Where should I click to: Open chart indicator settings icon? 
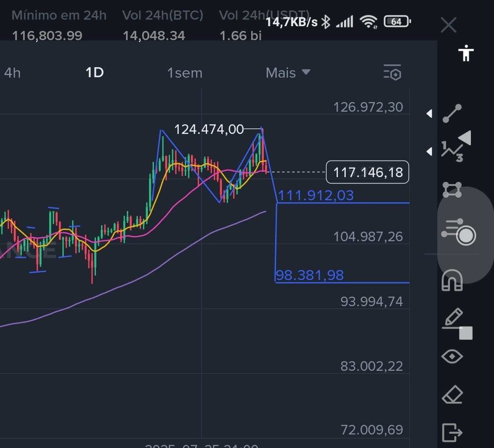pos(392,72)
